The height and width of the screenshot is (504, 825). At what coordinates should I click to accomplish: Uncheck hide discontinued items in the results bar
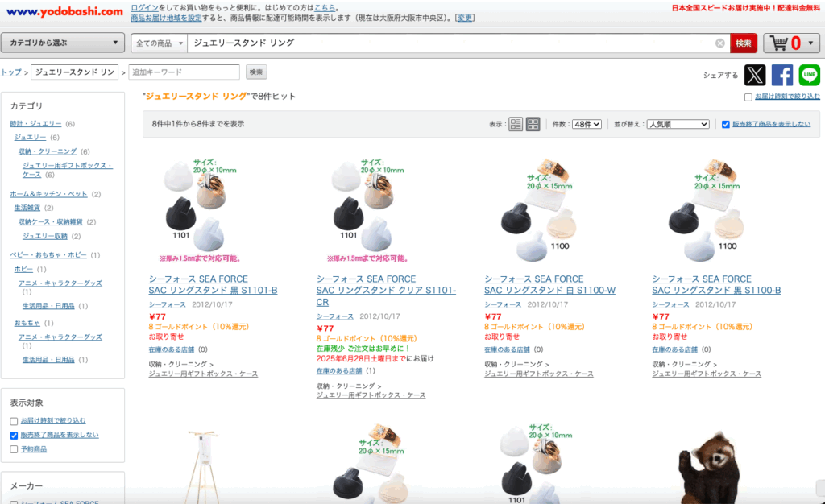click(726, 125)
